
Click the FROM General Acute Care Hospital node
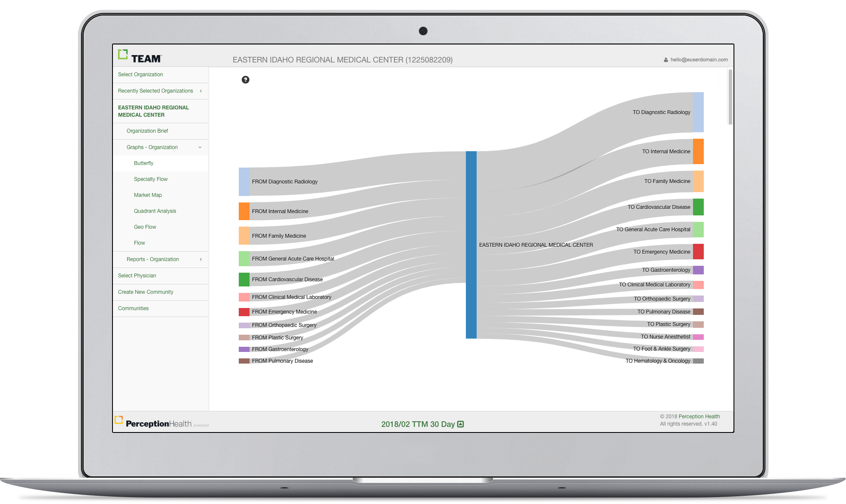pos(244,258)
